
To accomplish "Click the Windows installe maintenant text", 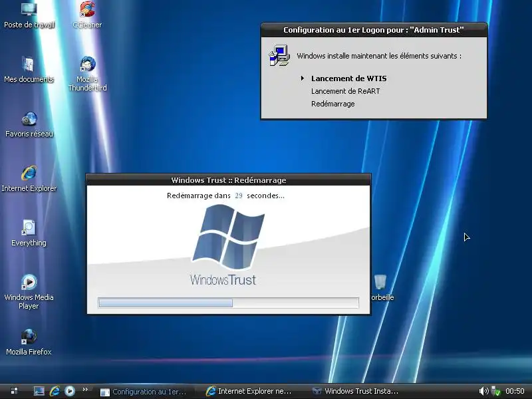I will click(379, 56).
